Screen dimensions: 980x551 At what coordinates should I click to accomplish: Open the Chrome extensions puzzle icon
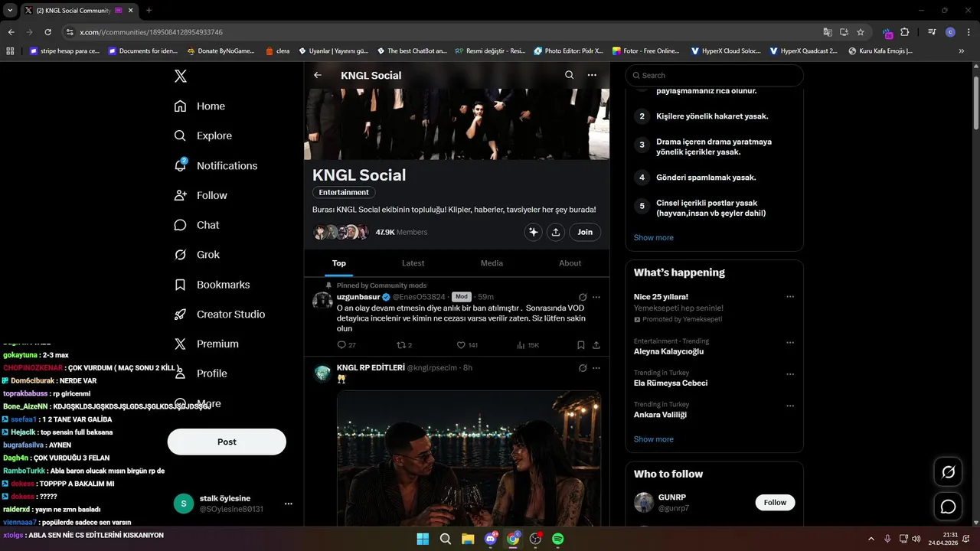pos(904,32)
